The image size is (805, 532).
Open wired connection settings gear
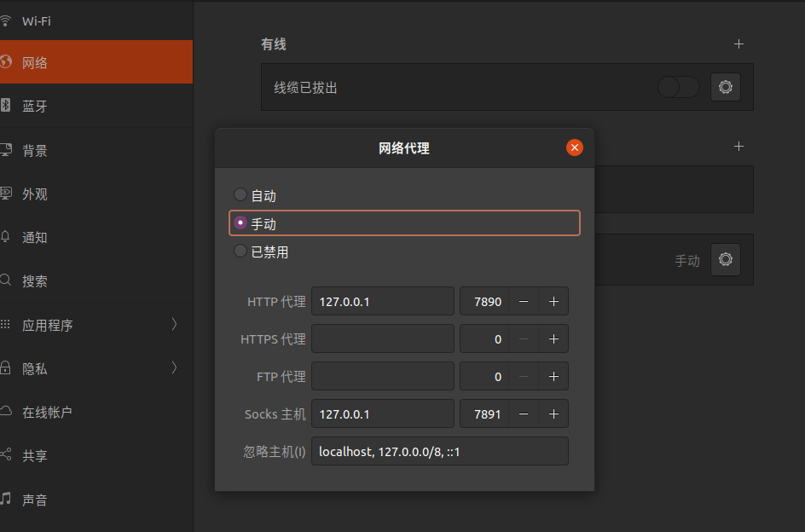click(725, 87)
